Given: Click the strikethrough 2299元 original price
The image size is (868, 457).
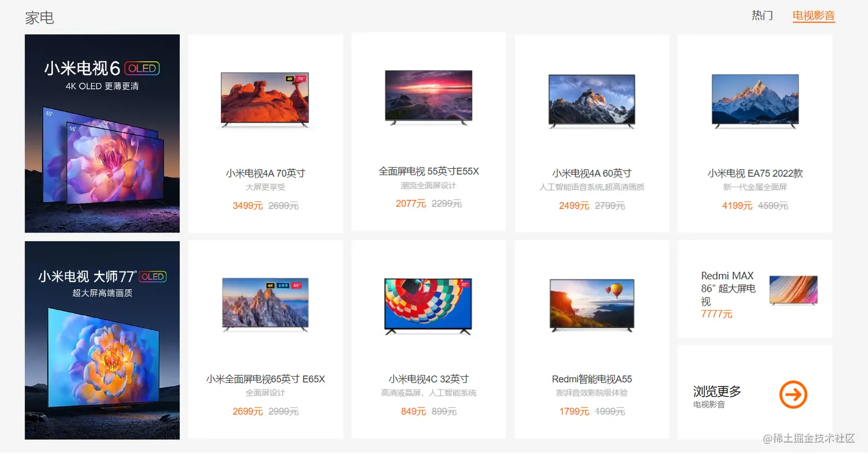Looking at the screenshot, I should [447, 203].
